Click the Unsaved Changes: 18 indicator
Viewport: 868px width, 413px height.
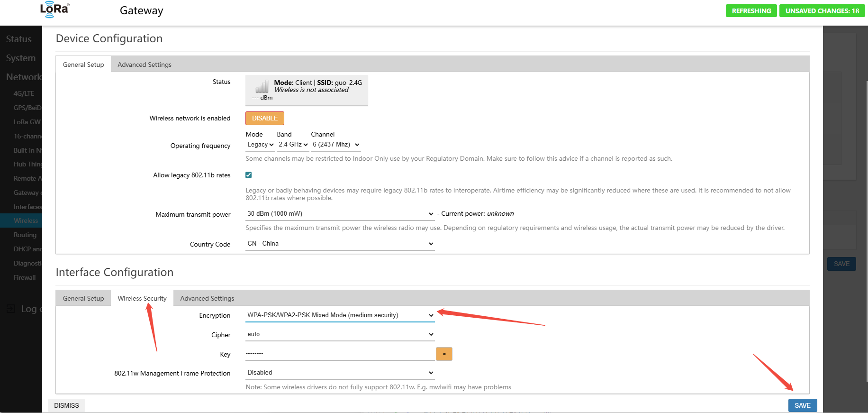click(x=822, y=11)
